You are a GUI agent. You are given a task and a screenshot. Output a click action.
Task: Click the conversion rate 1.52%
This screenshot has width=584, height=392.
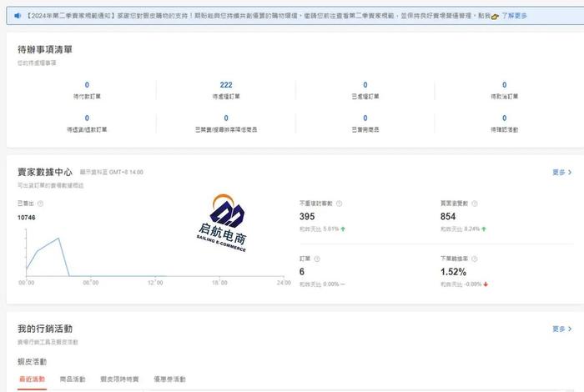click(x=453, y=272)
